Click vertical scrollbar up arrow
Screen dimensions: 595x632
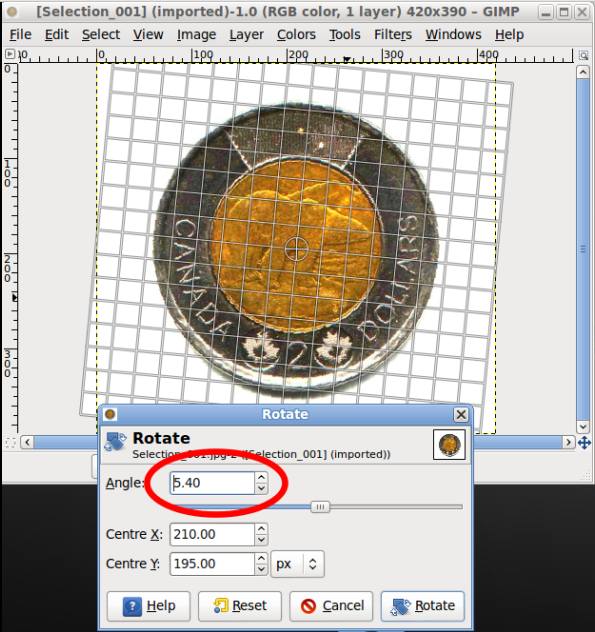[x=583, y=72]
